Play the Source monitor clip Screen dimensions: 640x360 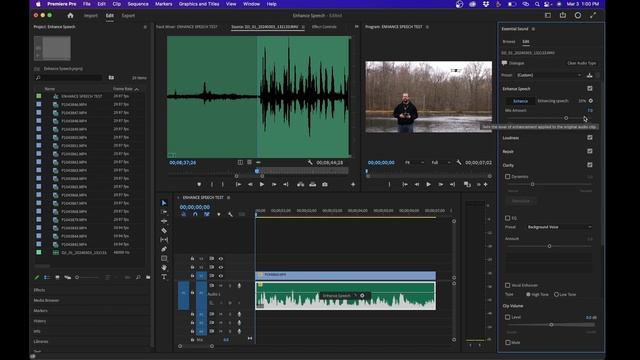[x=262, y=184]
